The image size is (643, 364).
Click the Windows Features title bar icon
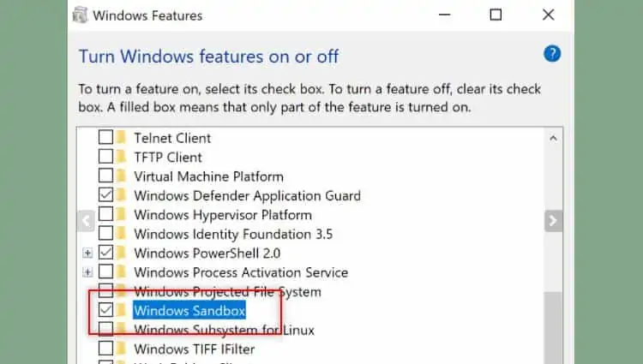coord(80,15)
